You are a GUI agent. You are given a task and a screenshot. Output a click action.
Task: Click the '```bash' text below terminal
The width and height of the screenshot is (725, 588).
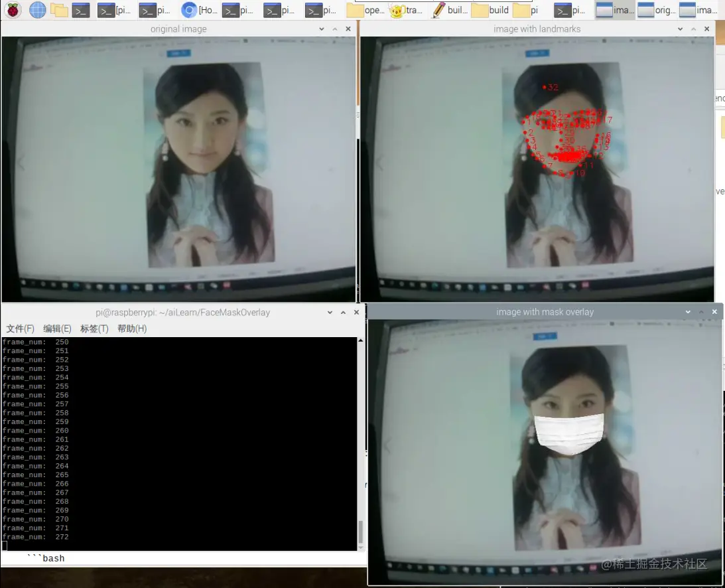[46, 558]
